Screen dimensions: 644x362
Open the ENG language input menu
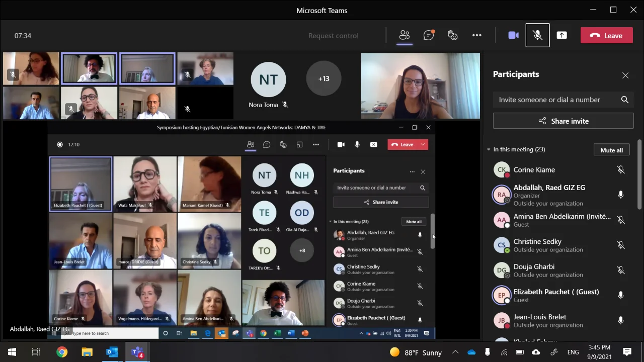point(573,352)
